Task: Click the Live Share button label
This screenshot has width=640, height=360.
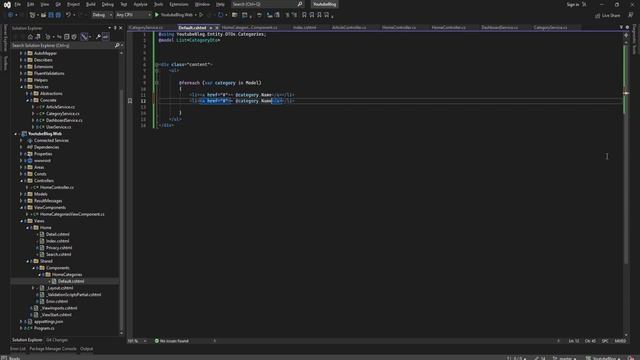Action: pos(611,15)
